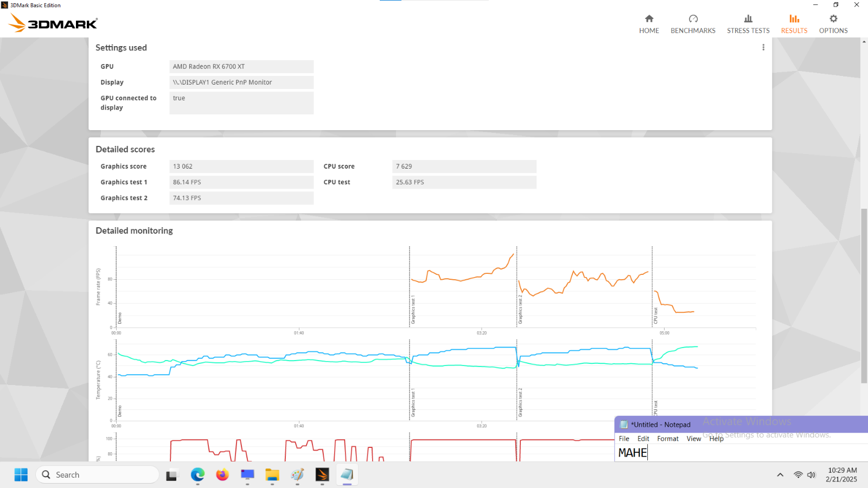
Task: Open the Stress Tests section
Action: coord(748,24)
